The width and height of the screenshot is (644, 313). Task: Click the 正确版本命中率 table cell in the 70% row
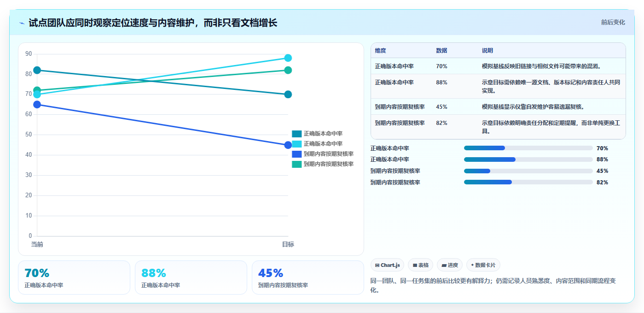click(394, 66)
